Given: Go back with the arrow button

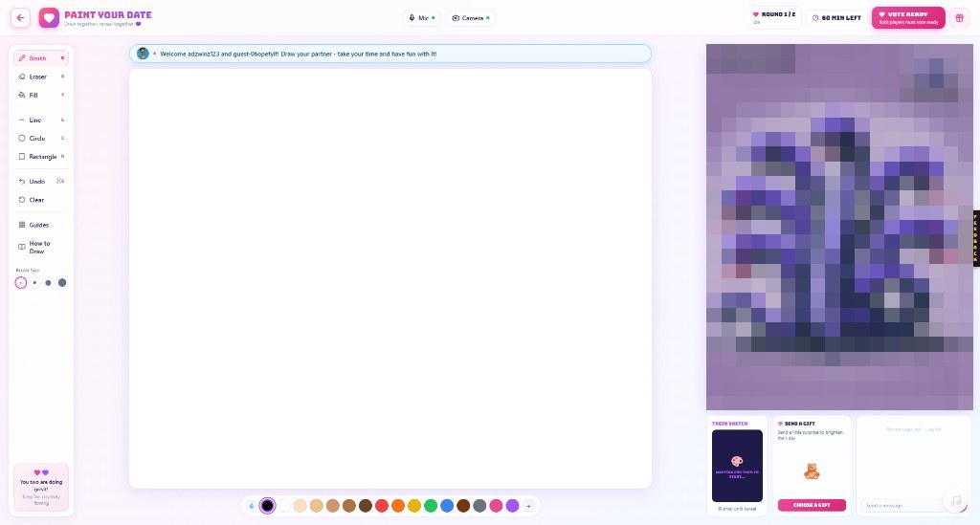Looking at the screenshot, I should pyautogui.click(x=21, y=17).
